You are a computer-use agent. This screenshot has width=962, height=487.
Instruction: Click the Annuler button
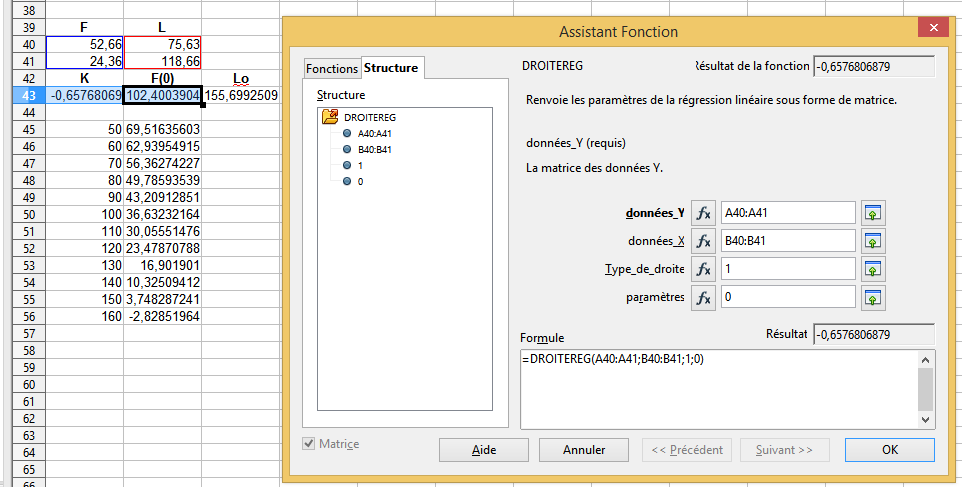(584, 450)
